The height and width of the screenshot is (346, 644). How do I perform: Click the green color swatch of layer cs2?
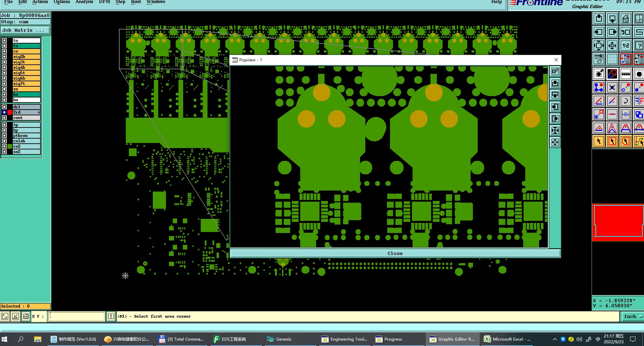tap(10, 146)
